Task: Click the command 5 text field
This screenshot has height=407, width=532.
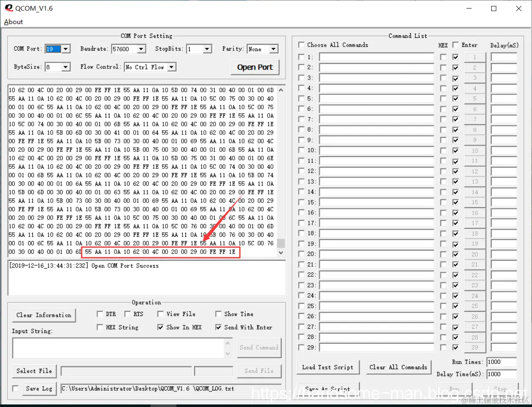Action: (x=376, y=99)
